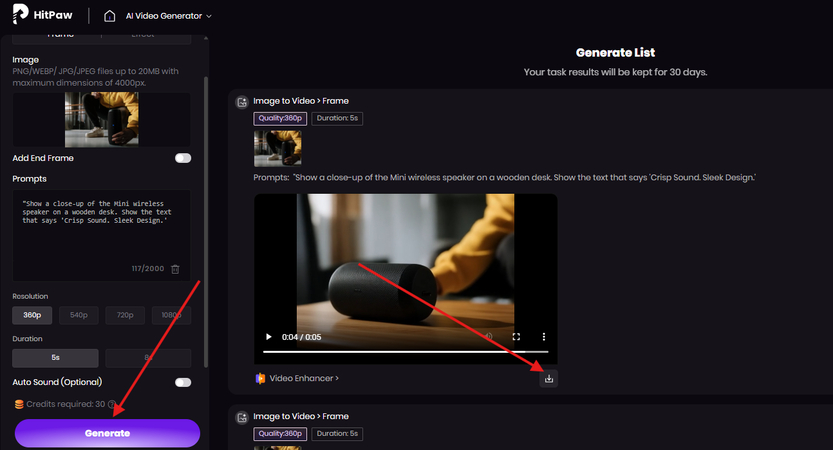Click the first Quality:360p tag
This screenshot has width=833, height=450.
pyautogui.click(x=280, y=118)
